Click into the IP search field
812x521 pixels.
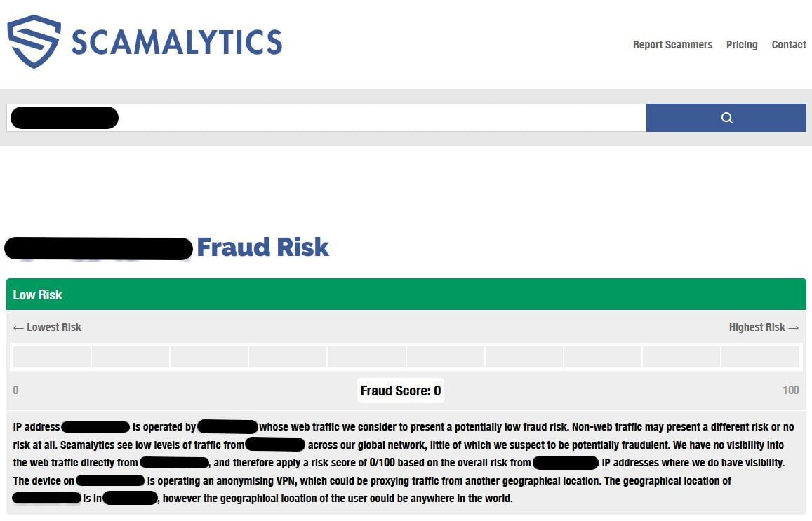(x=326, y=118)
